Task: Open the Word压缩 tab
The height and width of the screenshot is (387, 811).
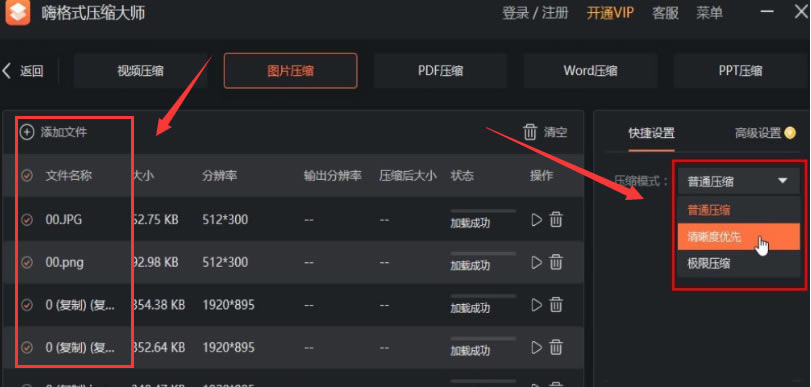Action: [590, 71]
